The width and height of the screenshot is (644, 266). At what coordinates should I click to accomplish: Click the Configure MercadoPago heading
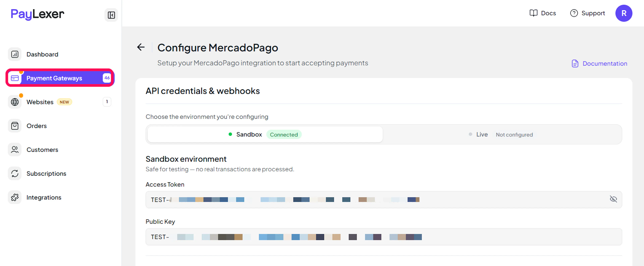point(218,48)
